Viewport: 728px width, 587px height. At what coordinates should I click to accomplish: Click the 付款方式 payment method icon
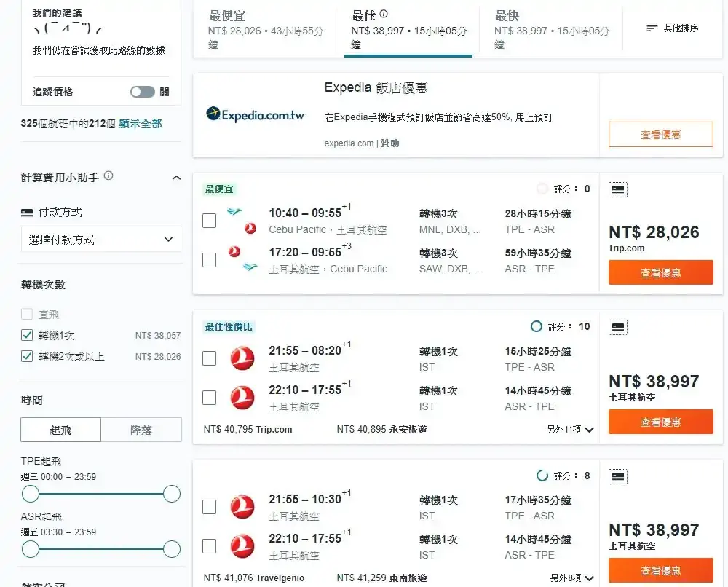click(x=25, y=213)
